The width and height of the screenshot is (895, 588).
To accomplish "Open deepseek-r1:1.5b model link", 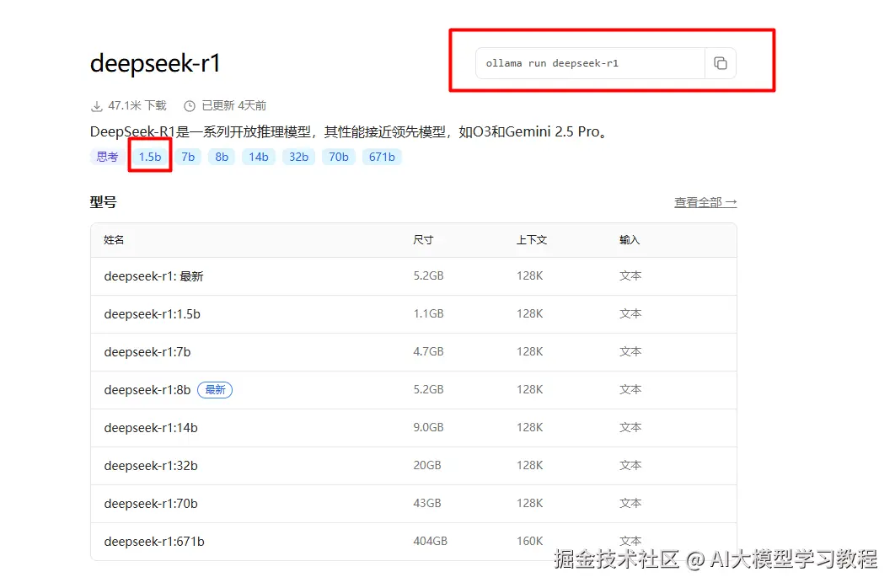I will point(152,314).
